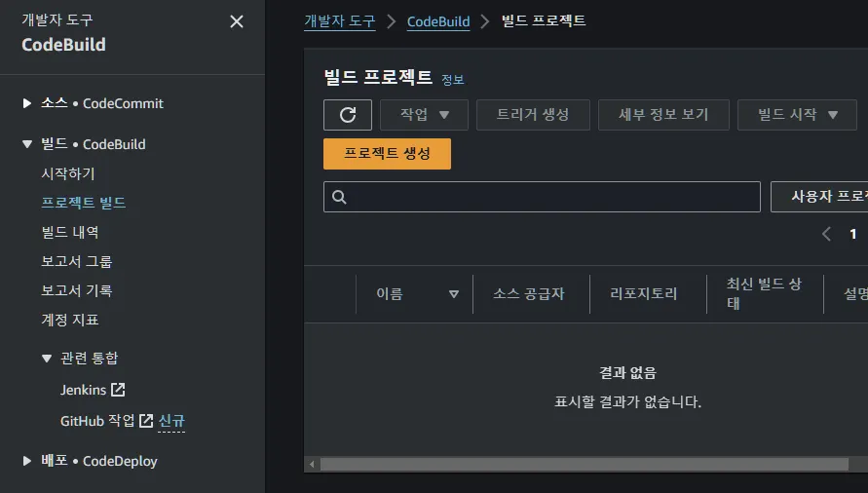The image size is (868, 493).
Task: Expand the 소스 CodeCommit section
Action: coord(27,103)
